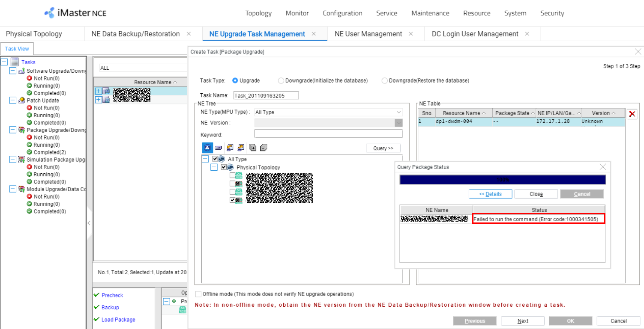Click the green checkmark beside Load Package
Viewport: 644px width, 329px height.
click(96, 320)
